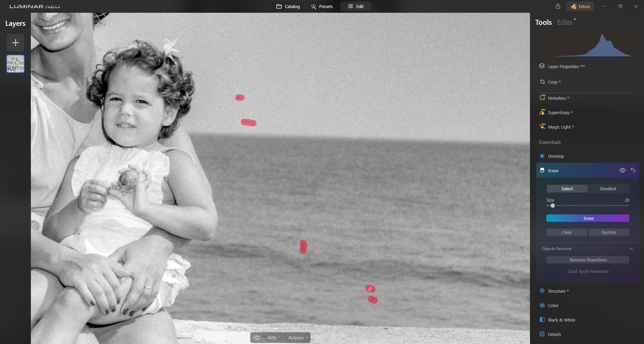Click the share/export icon in title bar
This screenshot has height=344, width=644.
click(x=558, y=6)
